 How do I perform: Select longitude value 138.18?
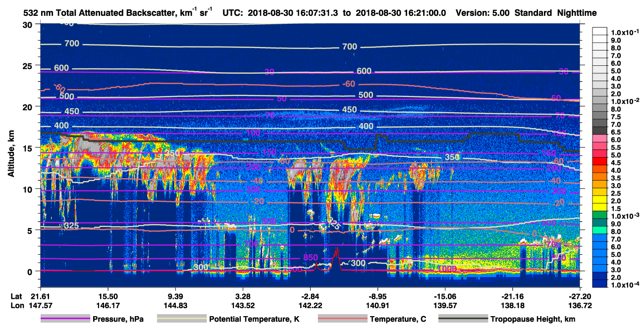[x=512, y=305]
